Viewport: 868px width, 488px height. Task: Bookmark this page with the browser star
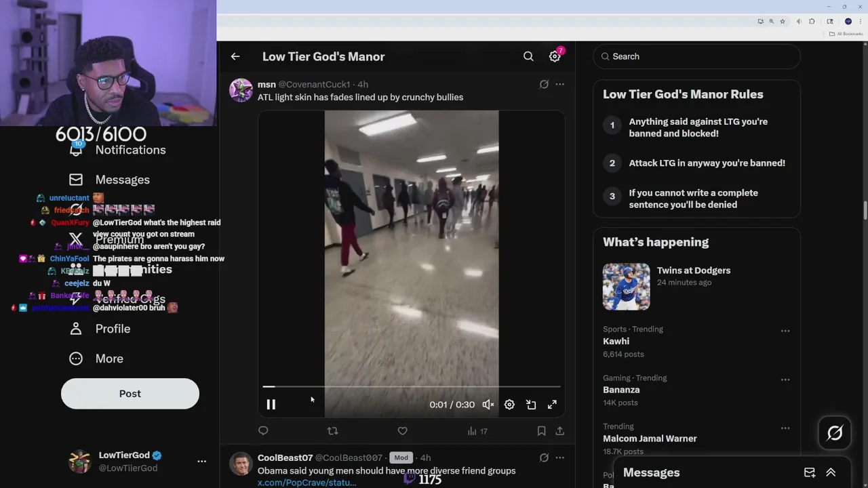783,21
